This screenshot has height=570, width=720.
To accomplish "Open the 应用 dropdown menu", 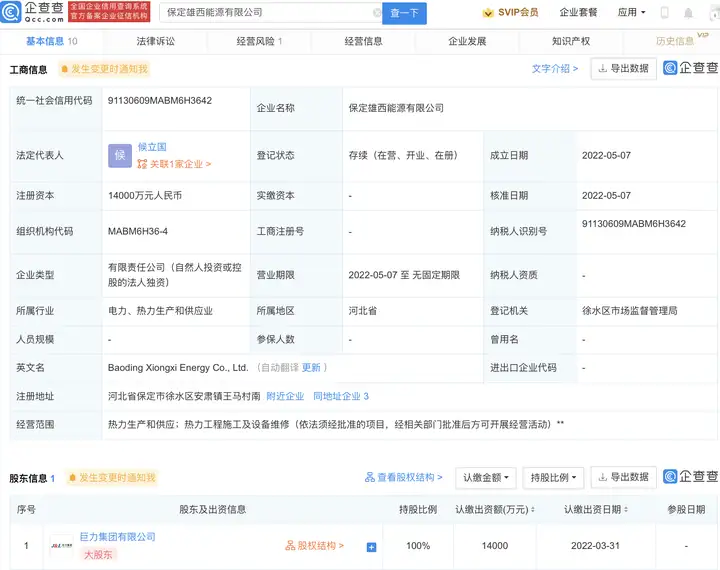I will (631, 12).
